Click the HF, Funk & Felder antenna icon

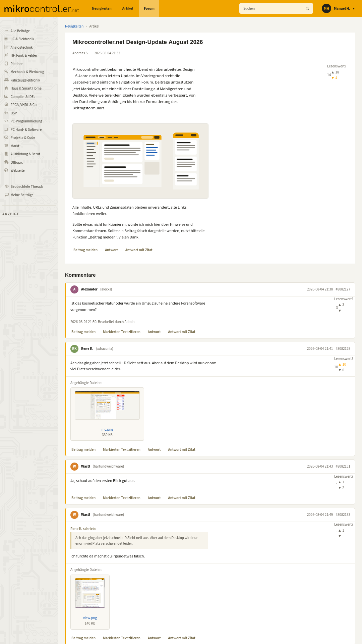tap(6, 55)
